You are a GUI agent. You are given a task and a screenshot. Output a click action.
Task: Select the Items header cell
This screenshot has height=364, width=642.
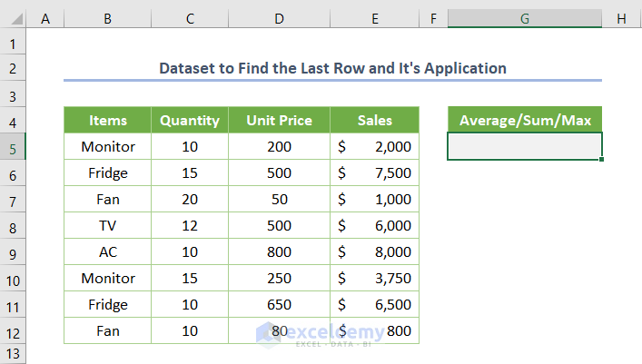click(x=108, y=121)
